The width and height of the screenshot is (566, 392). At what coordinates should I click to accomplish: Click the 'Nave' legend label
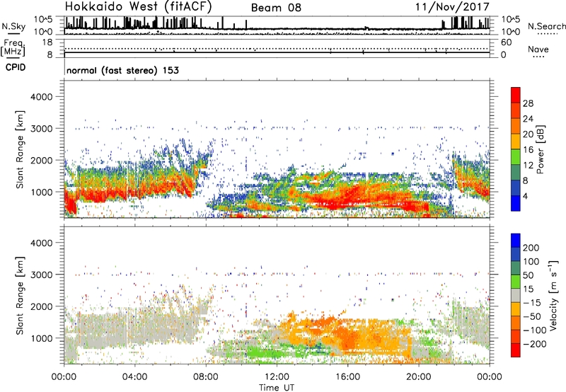coord(538,50)
